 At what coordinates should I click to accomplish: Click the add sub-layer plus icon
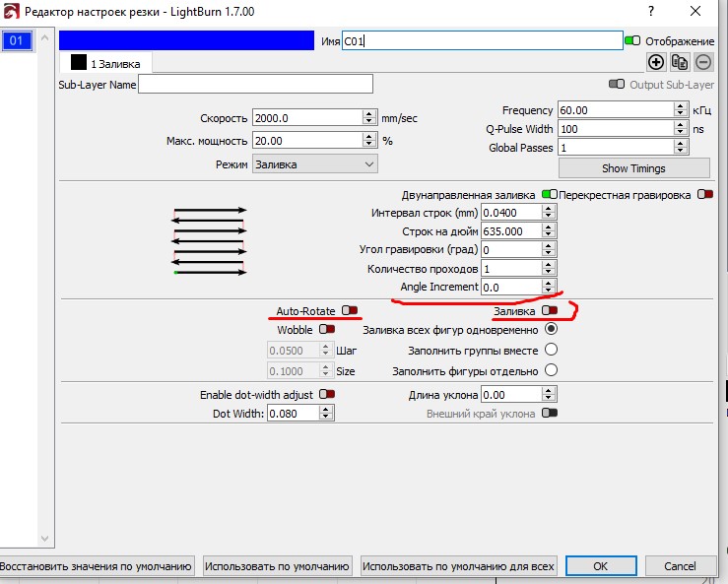[x=656, y=62]
